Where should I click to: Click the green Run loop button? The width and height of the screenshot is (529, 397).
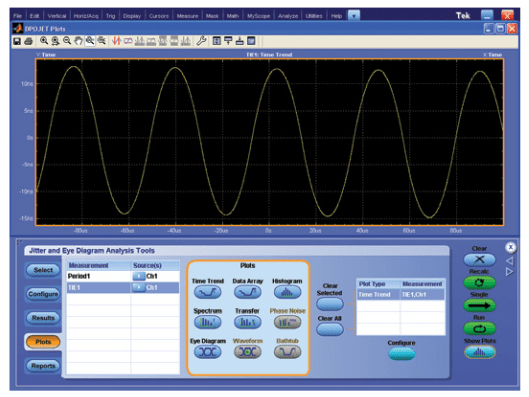[x=479, y=329]
